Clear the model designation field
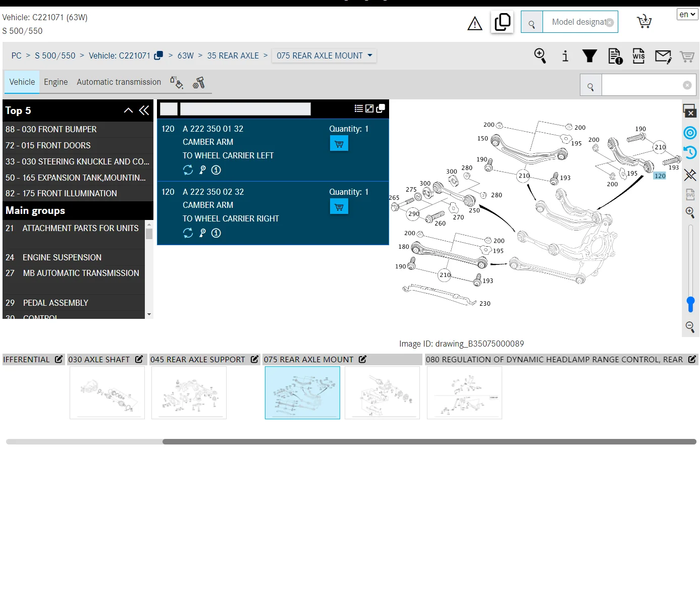 point(610,23)
